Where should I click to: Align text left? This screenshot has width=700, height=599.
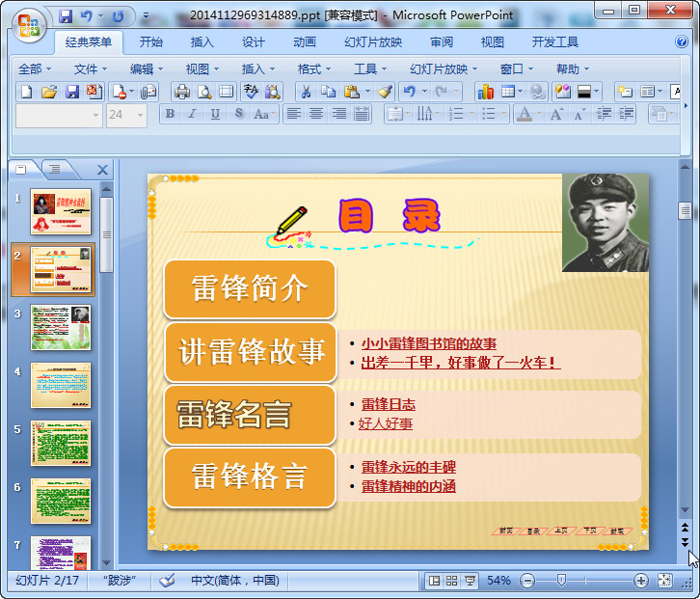[293, 115]
